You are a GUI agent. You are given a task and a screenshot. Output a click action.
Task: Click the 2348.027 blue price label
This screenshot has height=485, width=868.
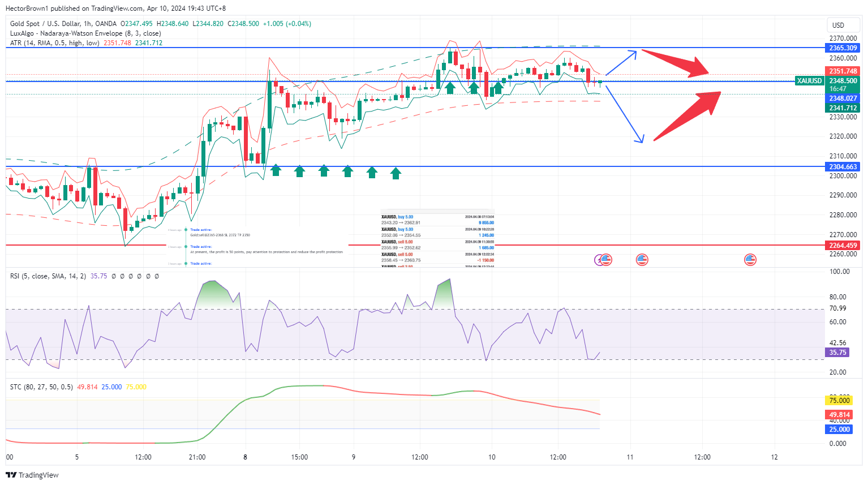pos(843,98)
